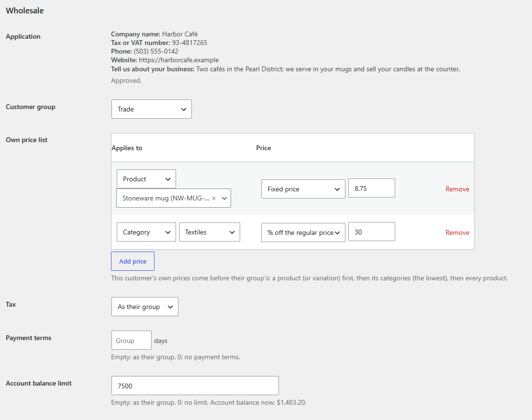Image resolution: width=532 pixels, height=420 pixels.
Task: Open the Tax dropdown set to As their group
Action: (x=144, y=307)
